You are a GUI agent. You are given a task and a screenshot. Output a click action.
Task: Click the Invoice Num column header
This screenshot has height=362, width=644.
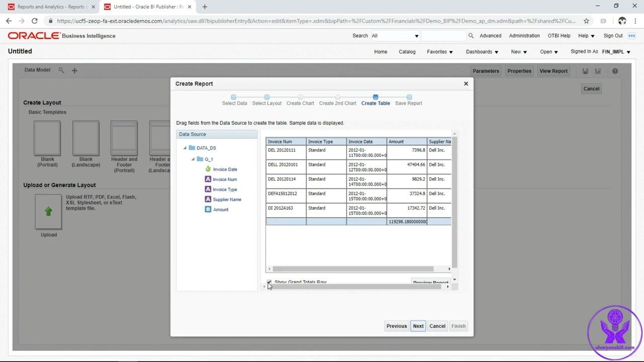tap(286, 142)
